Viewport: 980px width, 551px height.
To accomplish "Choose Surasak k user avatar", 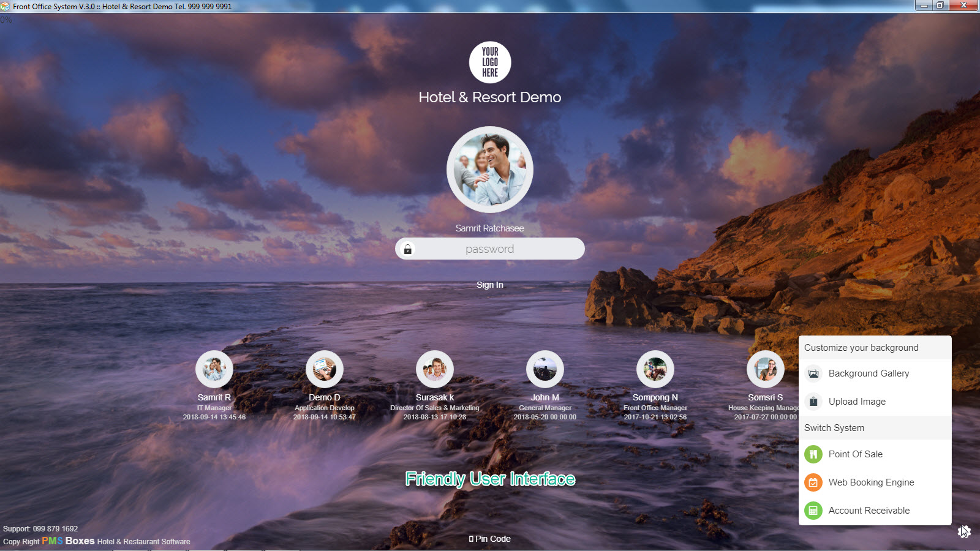I will 435,369.
